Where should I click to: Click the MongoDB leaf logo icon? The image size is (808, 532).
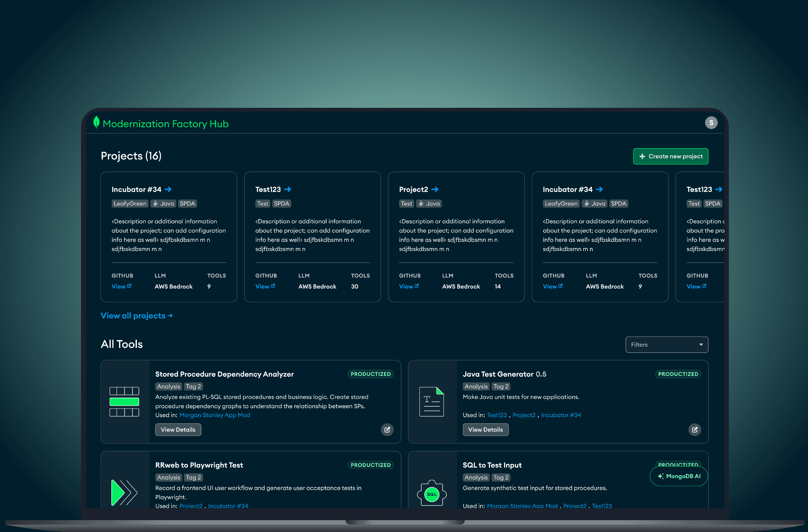pyautogui.click(x=96, y=122)
